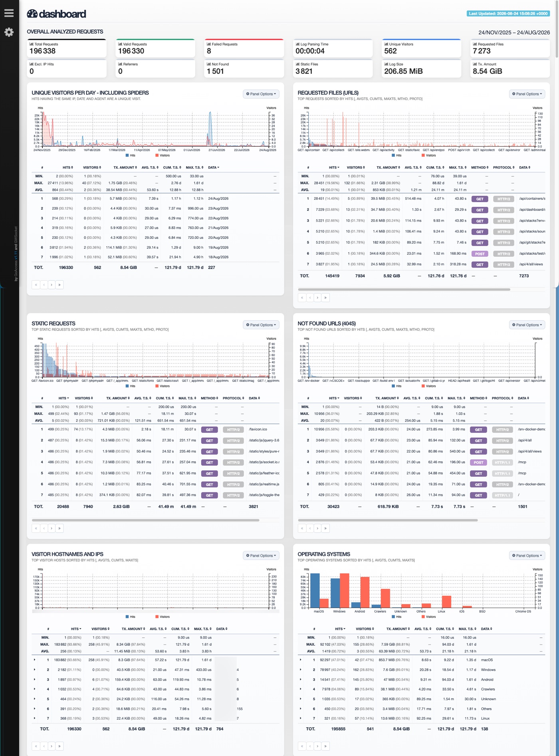Screen dimensions: 559x756
Task: Go to previous page in Not Found URLs panel
Action: (x=310, y=528)
